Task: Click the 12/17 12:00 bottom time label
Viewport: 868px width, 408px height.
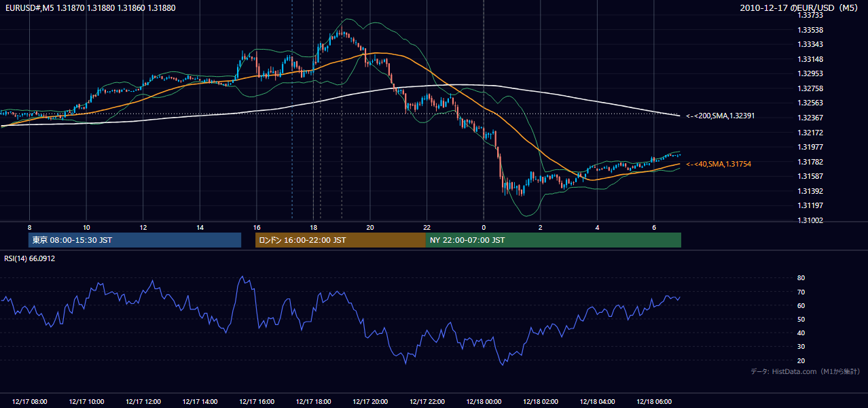Action: 143,402
